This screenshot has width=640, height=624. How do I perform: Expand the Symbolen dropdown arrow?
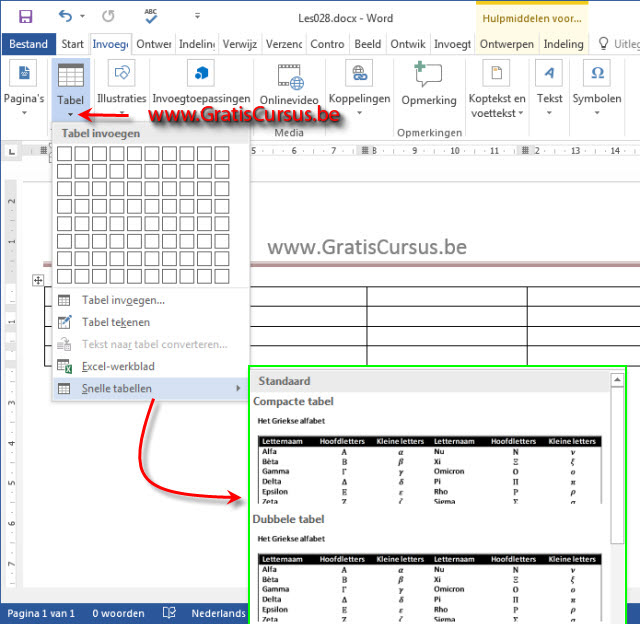[597, 113]
